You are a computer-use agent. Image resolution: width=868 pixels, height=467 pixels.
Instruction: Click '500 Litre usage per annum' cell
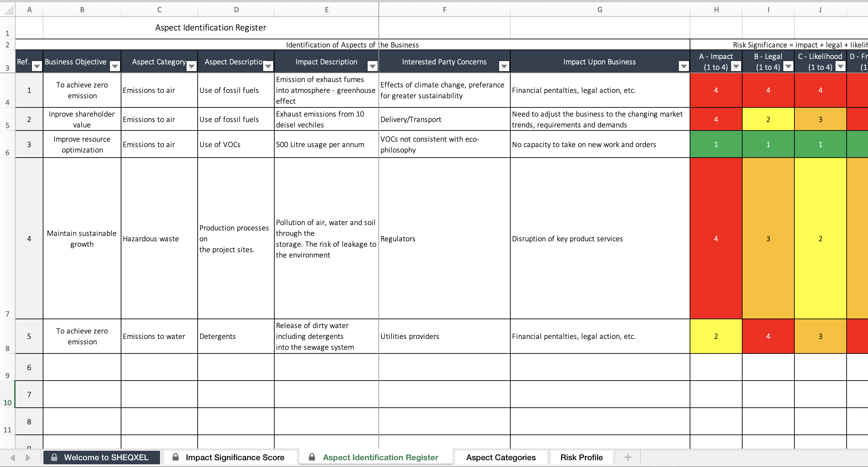click(327, 144)
